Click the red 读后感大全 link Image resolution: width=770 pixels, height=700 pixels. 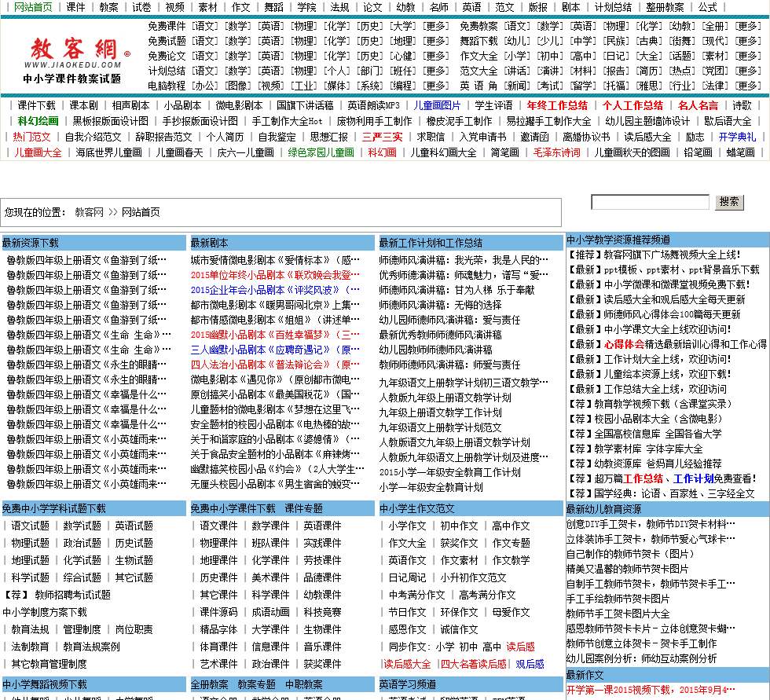point(407,664)
